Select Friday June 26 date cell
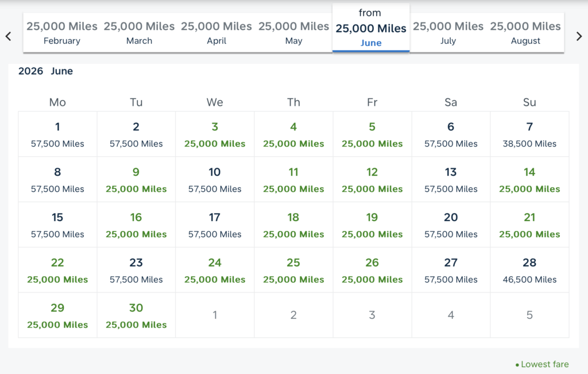Screen dimensions: 588x374 (372, 271)
